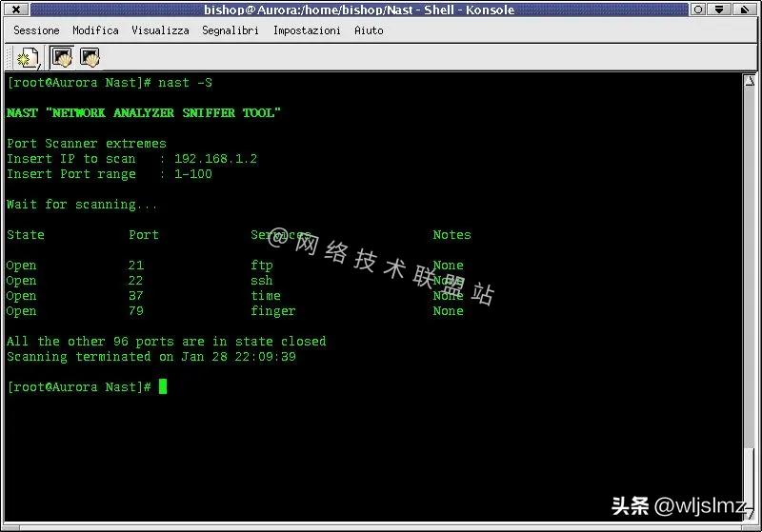Click the 'ftp' service entry
762x532 pixels.
click(x=261, y=266)
